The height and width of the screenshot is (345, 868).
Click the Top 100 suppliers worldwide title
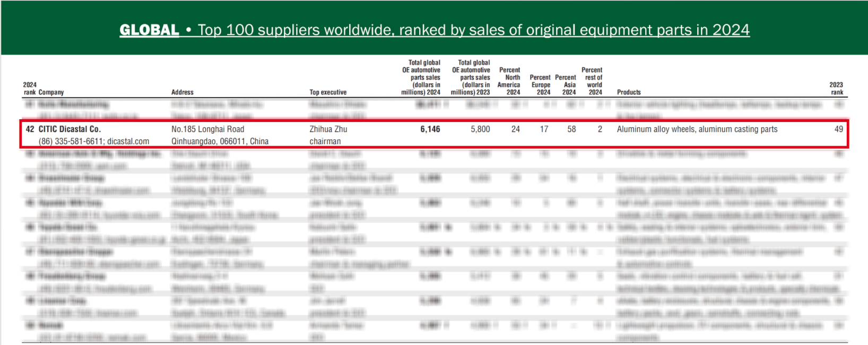[473, 30]
